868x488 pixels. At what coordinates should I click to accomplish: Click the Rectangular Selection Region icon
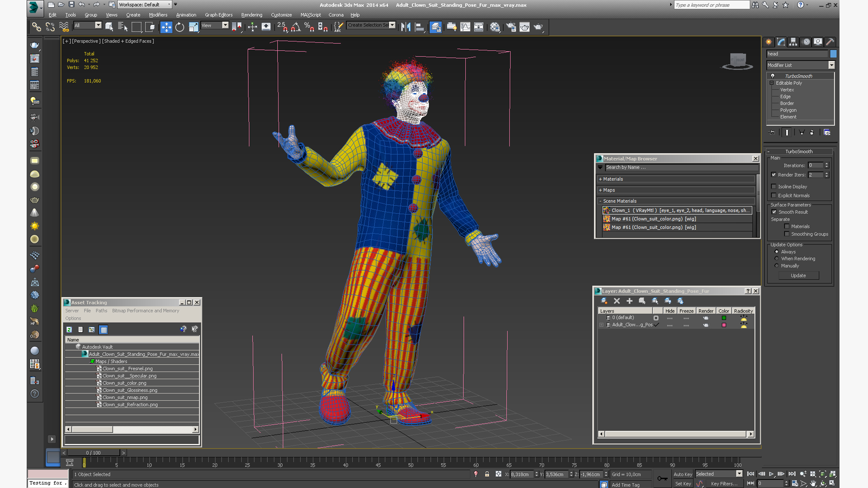point(136,27)
